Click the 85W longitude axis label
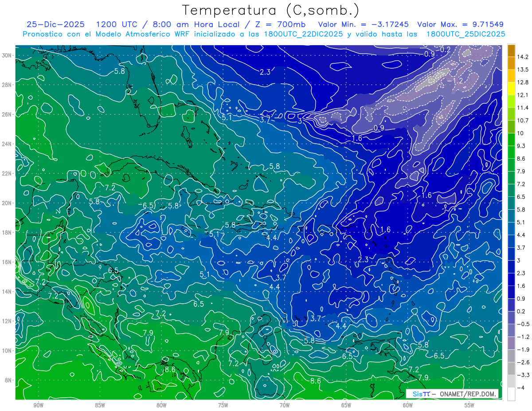The image size is (532, 411). pos(100,405)
